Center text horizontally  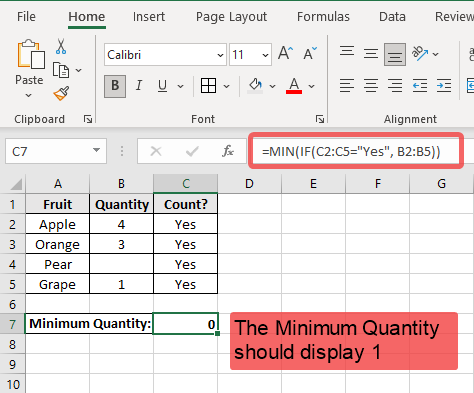[371, 86]
